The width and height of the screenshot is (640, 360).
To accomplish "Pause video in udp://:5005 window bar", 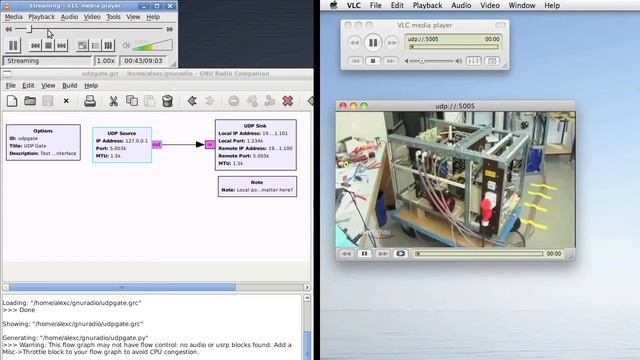I will (364, 253).
